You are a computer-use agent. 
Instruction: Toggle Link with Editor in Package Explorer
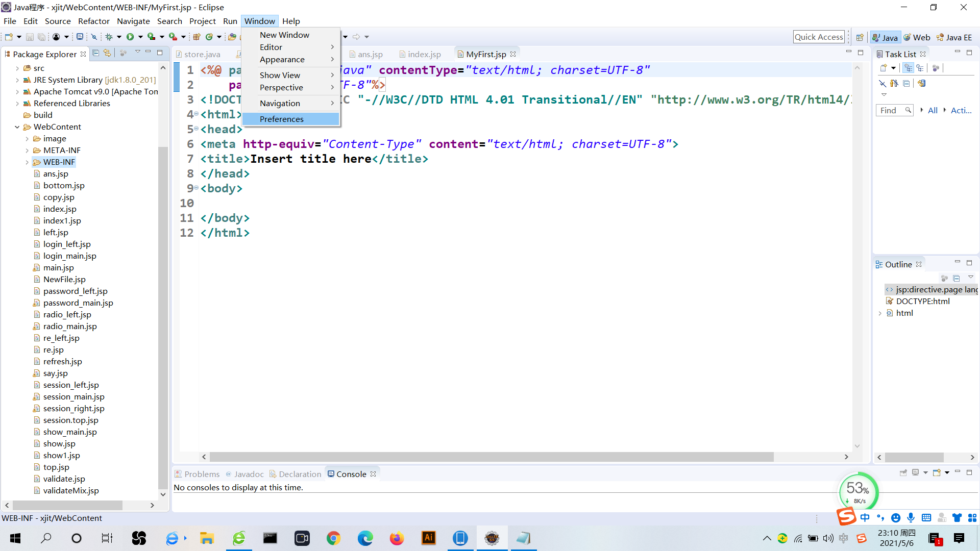[x=107, y=53]
